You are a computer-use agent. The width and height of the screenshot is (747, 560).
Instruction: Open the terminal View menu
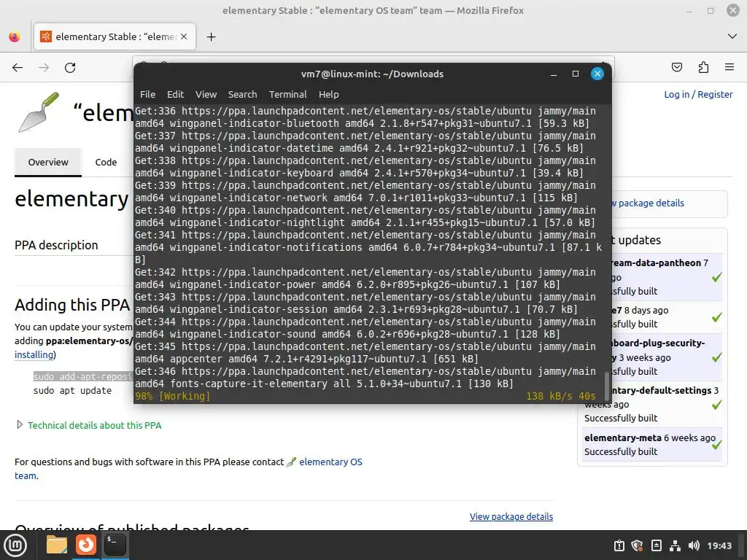[206, 94]
